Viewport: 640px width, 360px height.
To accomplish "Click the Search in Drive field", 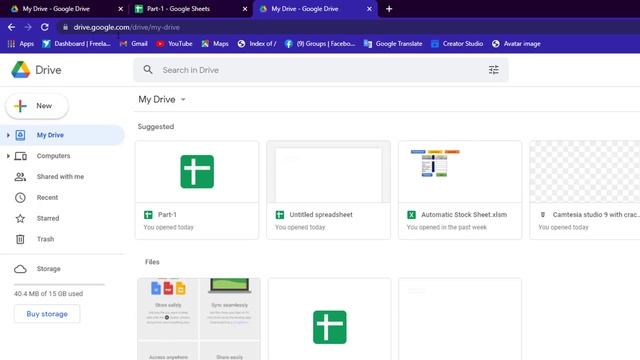I will point(321,70).
